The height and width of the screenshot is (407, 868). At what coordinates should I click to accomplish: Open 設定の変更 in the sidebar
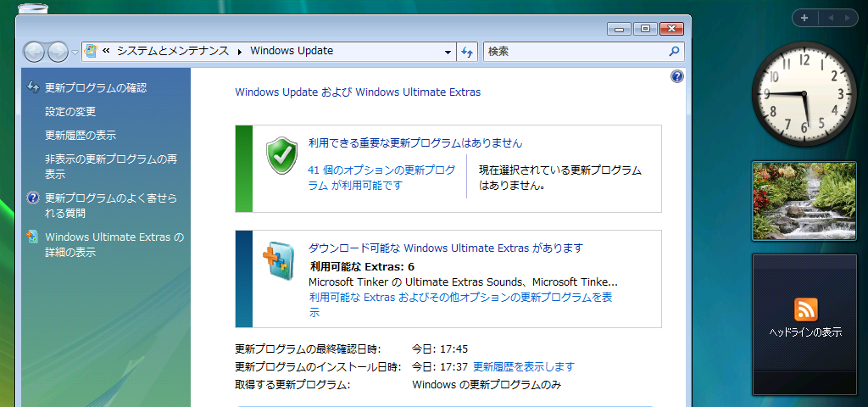click(x=70, y=111)
